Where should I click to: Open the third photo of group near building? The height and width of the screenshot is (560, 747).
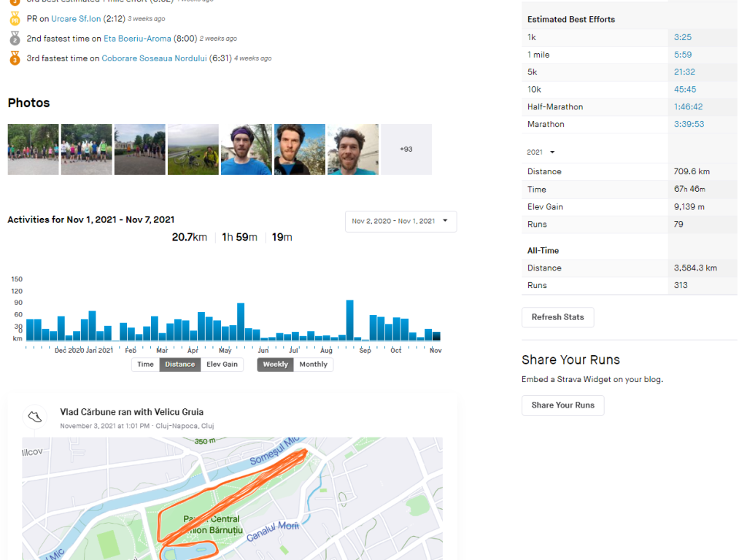tap(140, 149)
